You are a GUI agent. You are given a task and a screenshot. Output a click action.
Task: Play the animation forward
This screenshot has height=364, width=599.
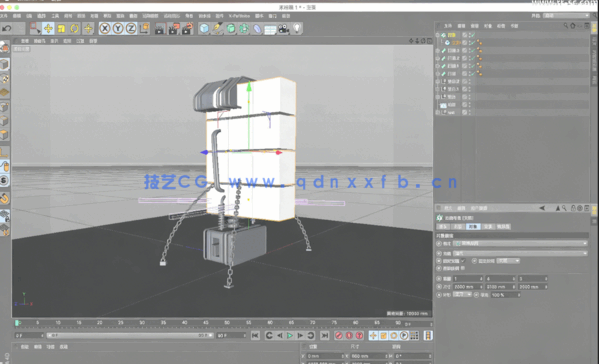(x=290, y=335)
